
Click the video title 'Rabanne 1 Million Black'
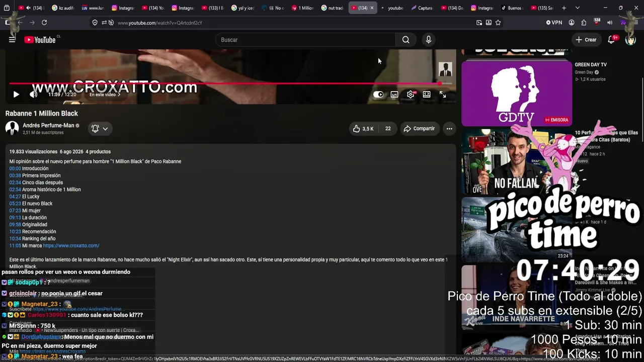[42, 114]
